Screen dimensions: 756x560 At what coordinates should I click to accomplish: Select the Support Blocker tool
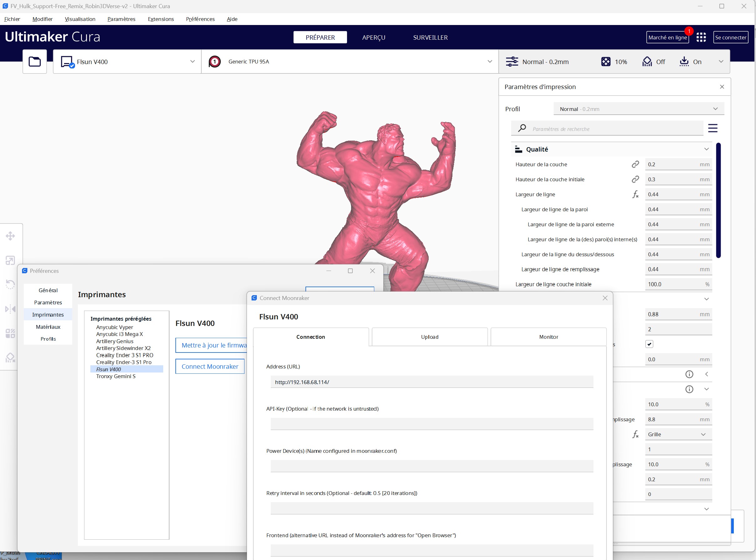coord(11,357)
